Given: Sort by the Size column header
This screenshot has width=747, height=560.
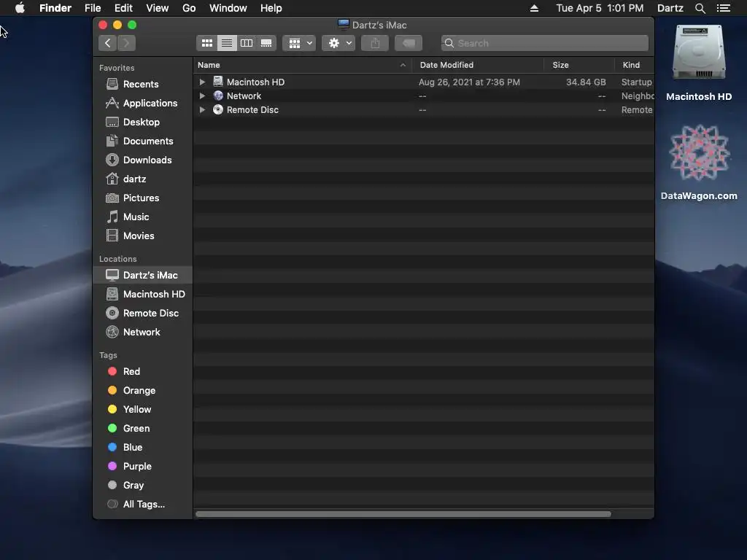Looking at the screenshot, I should (x=579, y=65).
